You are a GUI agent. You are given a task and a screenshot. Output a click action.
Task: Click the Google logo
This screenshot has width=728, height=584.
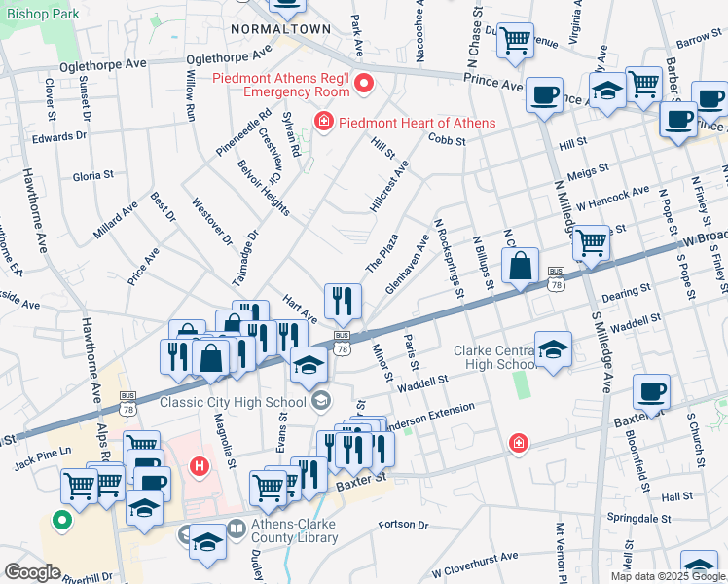tap(33, 572)
